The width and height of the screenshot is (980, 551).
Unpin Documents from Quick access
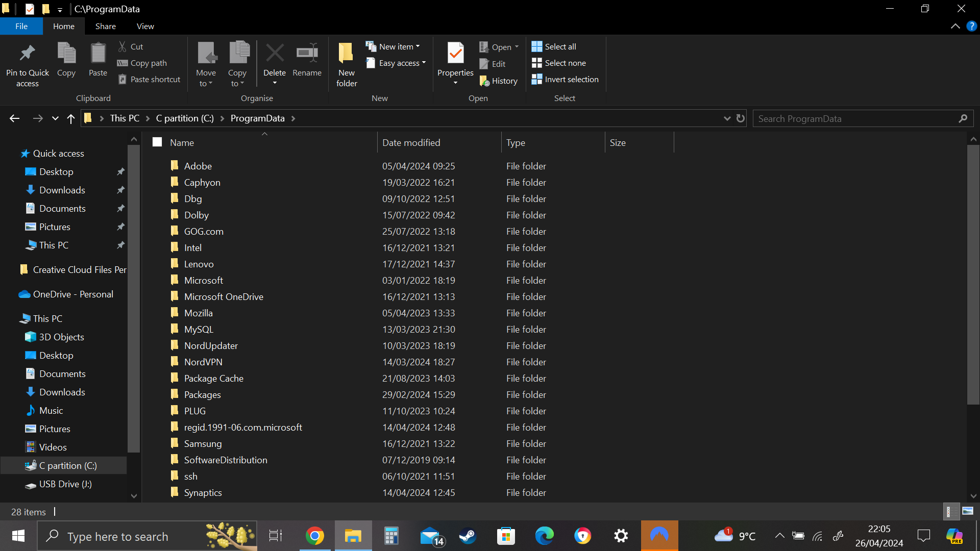coord(121,208)
